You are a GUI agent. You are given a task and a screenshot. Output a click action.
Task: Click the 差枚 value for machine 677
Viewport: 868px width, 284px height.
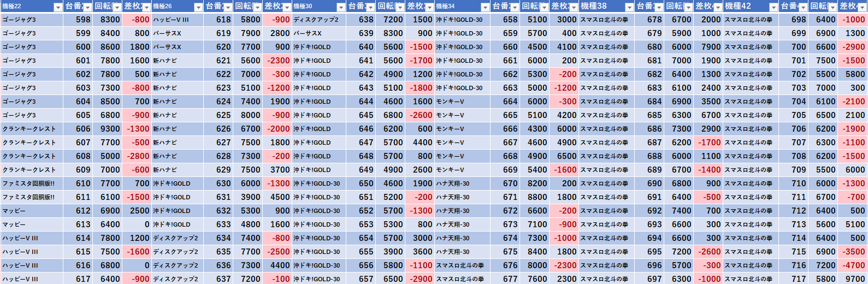click(564, 279)
